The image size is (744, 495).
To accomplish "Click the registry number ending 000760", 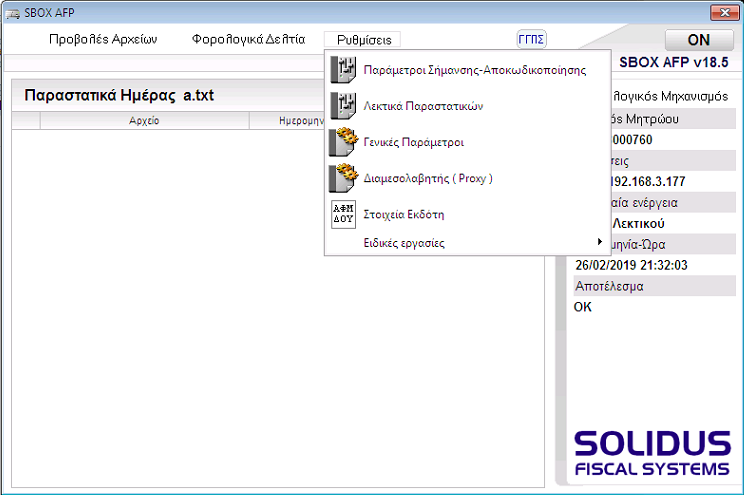I will pos(632,140).
